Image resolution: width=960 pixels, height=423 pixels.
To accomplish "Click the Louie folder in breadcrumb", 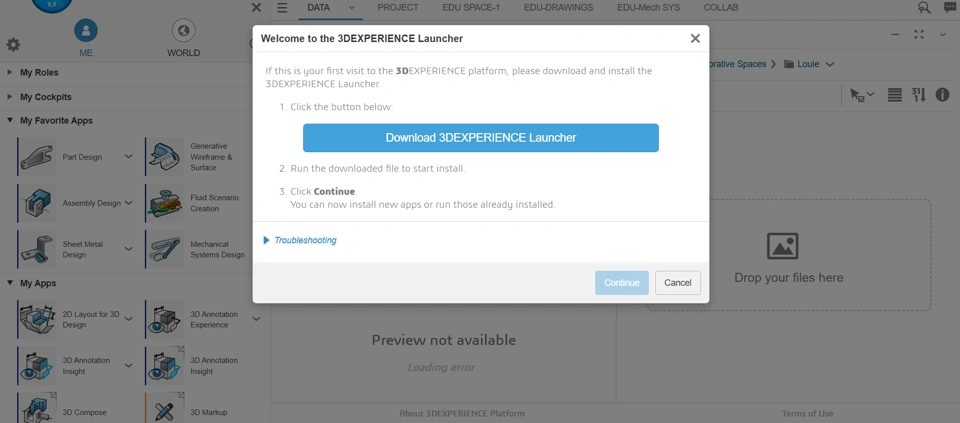I will (x=802, y=64).
